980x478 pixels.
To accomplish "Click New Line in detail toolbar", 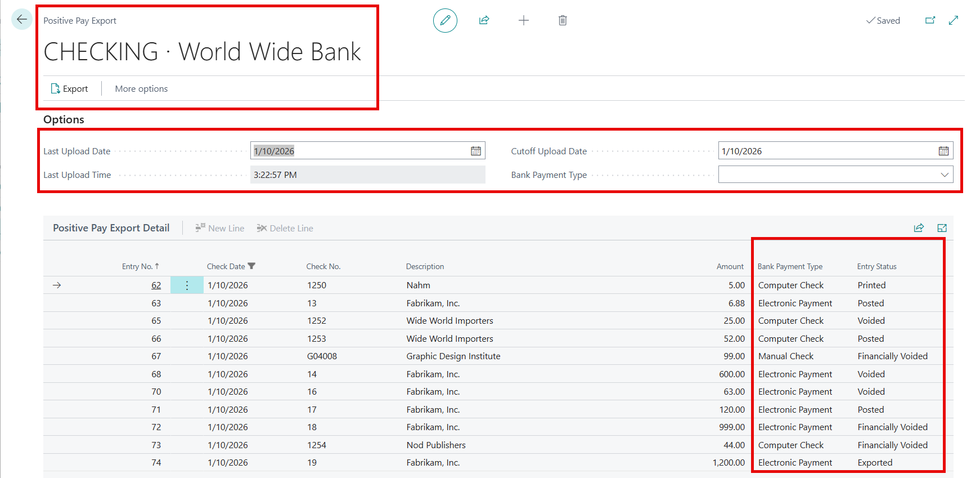I will pyautogui.click(x=220, y=228).
